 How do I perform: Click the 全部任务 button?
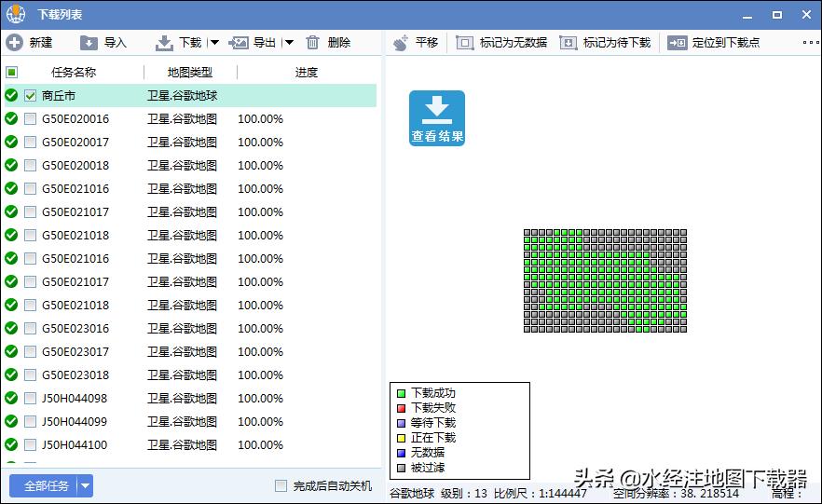(x=47, y=486)
